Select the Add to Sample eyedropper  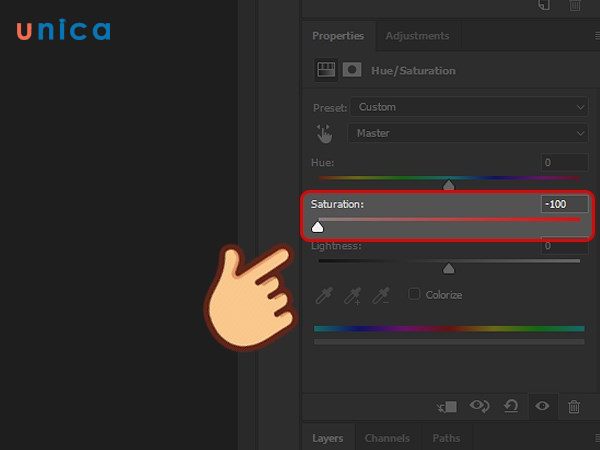[x=352, y=295]
